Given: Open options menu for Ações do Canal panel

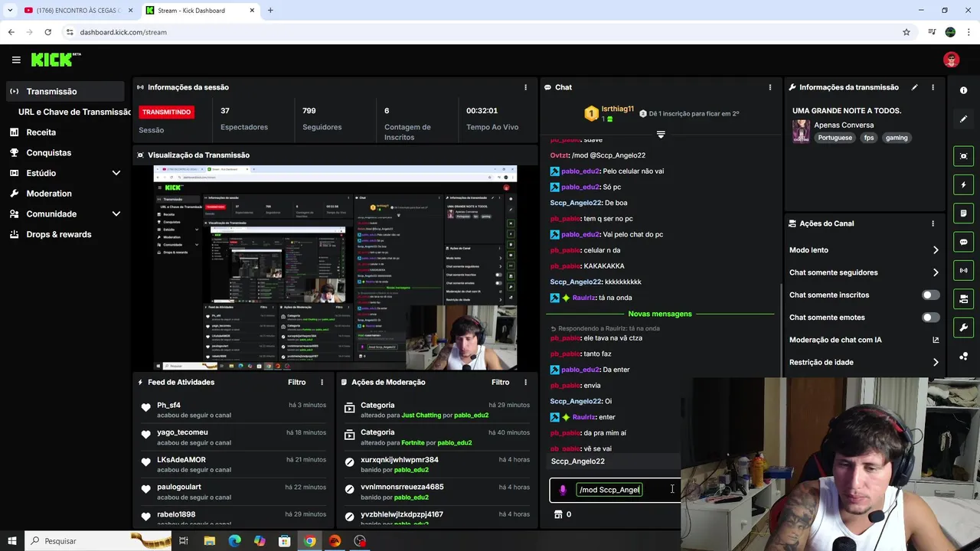Looking at the screenshot, I should point(933,223).
